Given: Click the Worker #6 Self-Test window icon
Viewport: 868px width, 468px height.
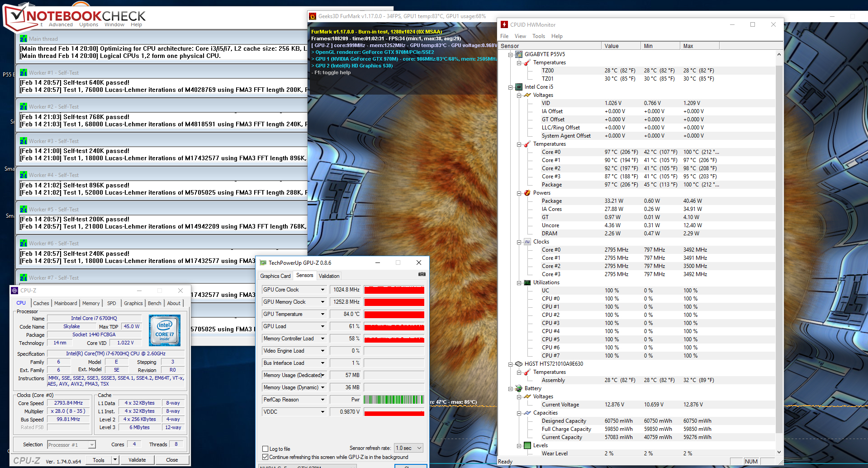Looking at the screenshot, I should pos(24,244).
